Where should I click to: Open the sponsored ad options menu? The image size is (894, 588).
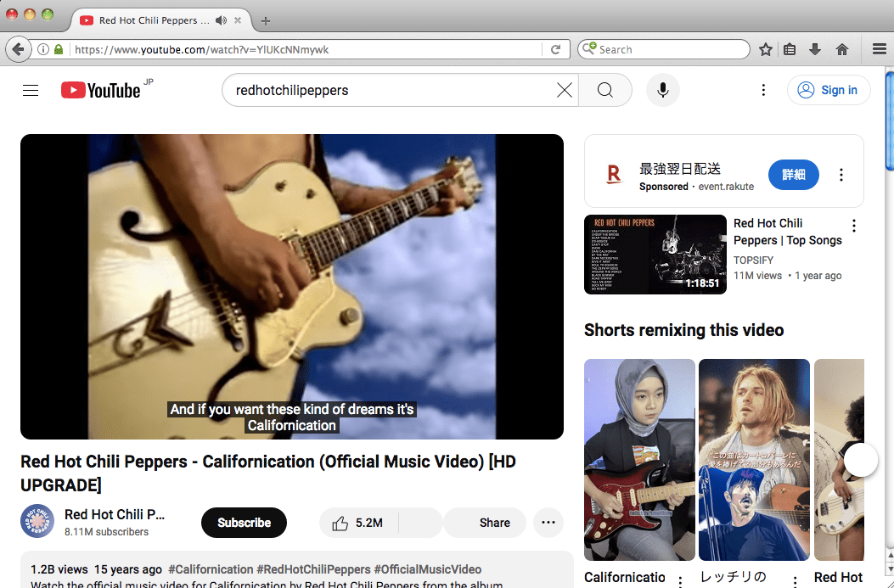tap(841, 175)
